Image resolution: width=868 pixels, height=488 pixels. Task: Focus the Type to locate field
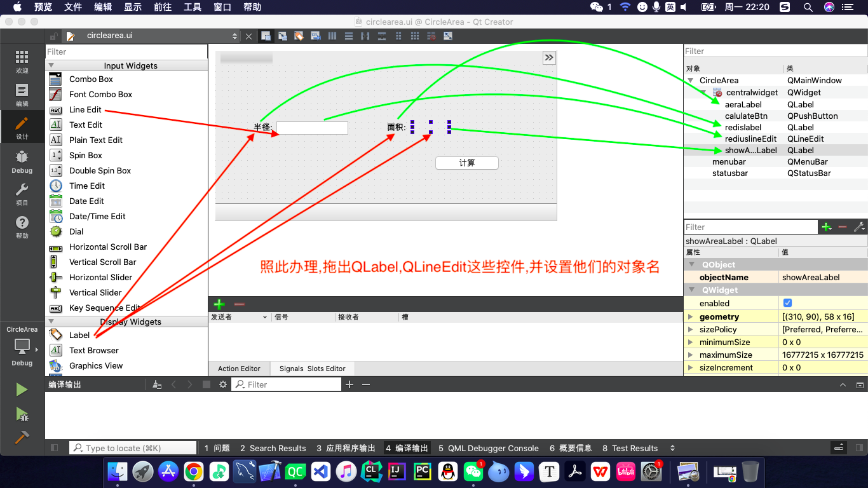[133, 448]
